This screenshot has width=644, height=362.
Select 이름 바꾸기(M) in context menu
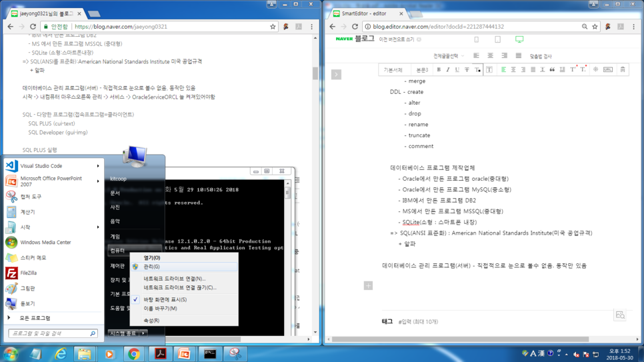click(183, 309)
